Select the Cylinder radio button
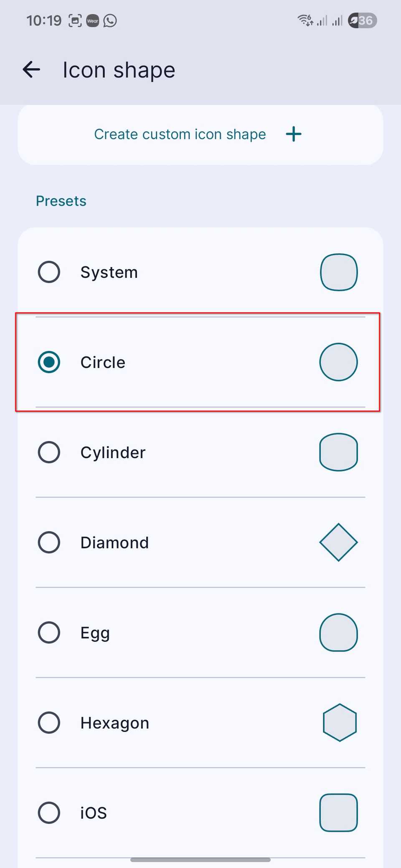The height and width of the screenshot is (868, 401). pyautogui.click(x=49, y=452)
